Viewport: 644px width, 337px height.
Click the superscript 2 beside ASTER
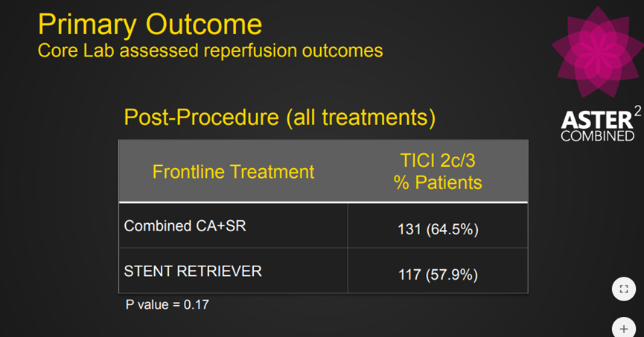(636, 112)
